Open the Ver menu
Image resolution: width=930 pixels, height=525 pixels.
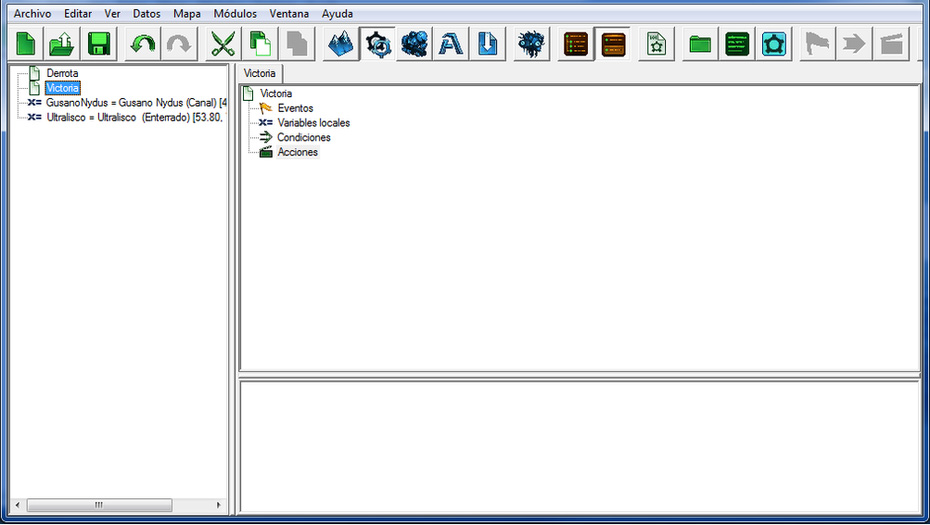[112, 13]
